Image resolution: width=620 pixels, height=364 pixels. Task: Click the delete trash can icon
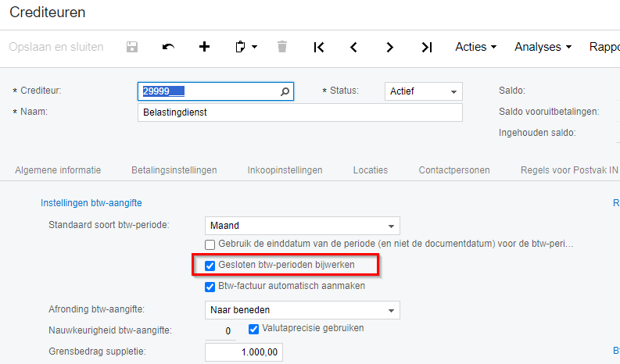(x=281, y=47)
